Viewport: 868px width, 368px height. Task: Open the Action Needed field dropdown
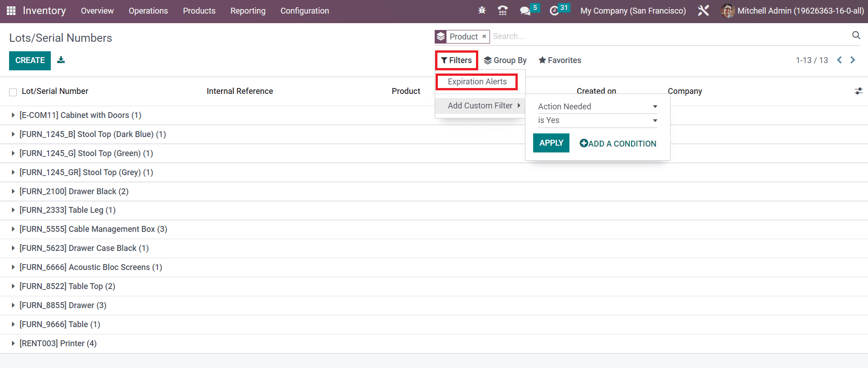point(597,107)
